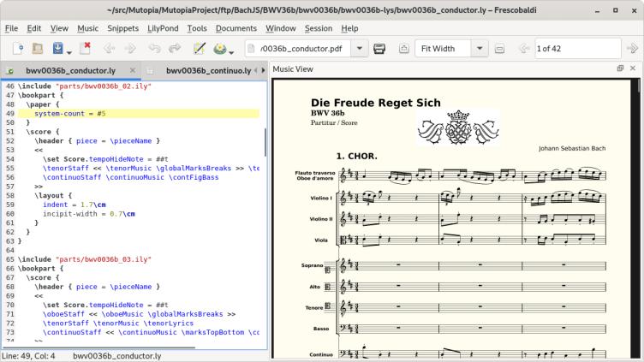Screen dimensions: 644x362
Task: Click the Undo arrow icon
Action: pyautogui.click(x=155, y=49)
